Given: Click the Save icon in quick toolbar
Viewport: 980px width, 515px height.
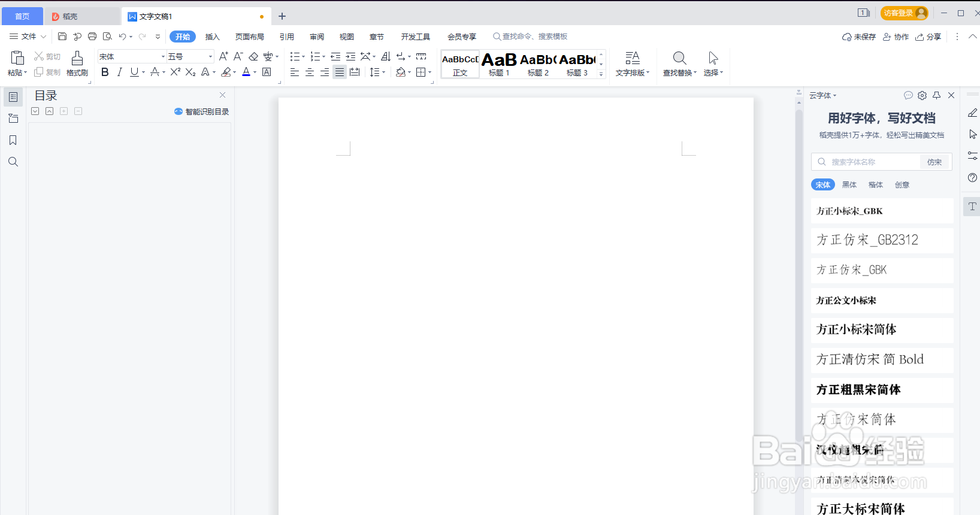Looking at the screenshot, I should point(62,37).
